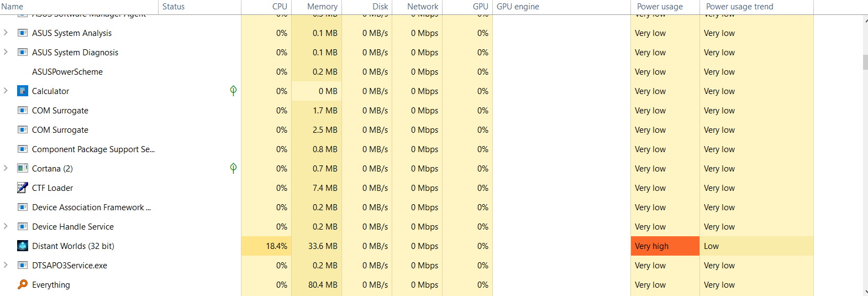Image resolution: width=868 pixels, height=296 pixels.
Task: Sort by the Power usage column header
Action: 660,7
